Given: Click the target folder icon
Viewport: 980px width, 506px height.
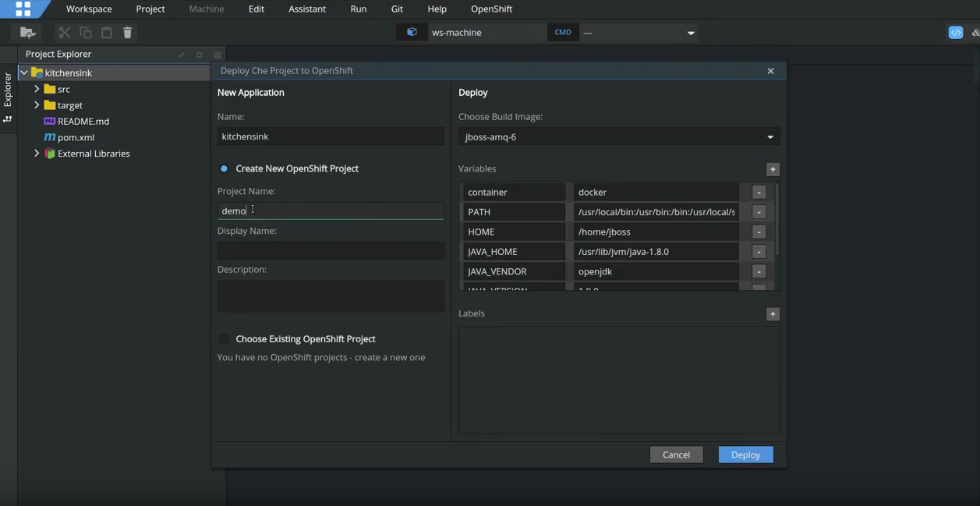Looking at the screenshot, I should click(50, 105).
